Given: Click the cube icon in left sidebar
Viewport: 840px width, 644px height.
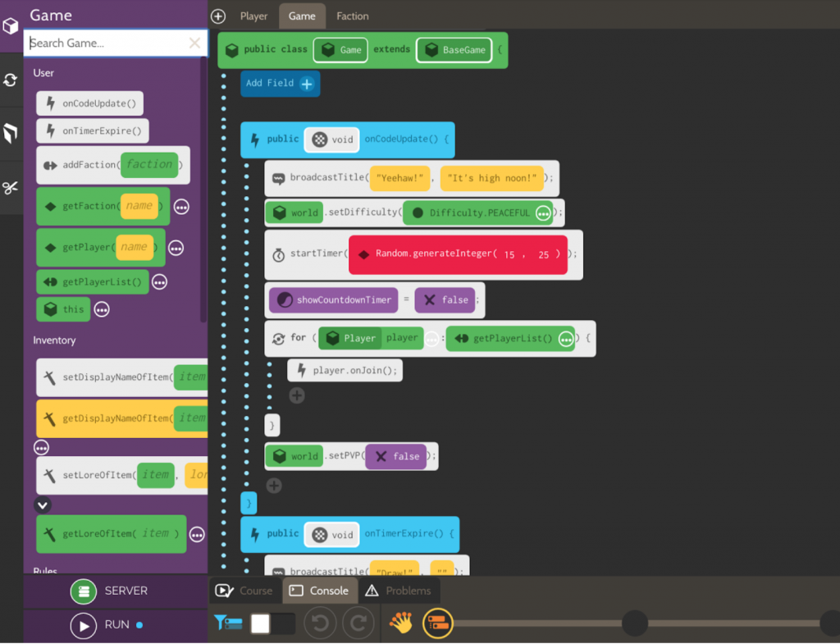Looking at the screenshot, I should pos(10,25).
